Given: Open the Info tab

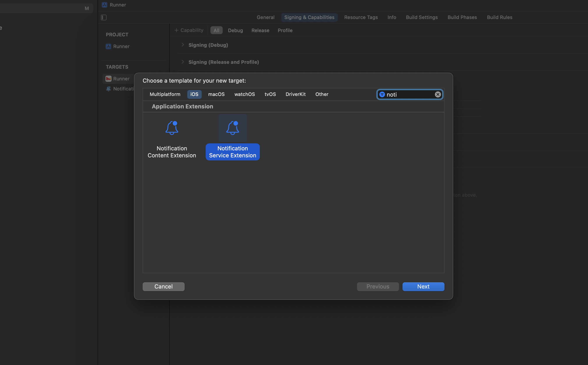Looking at the screenshot, I should [392, 17].
